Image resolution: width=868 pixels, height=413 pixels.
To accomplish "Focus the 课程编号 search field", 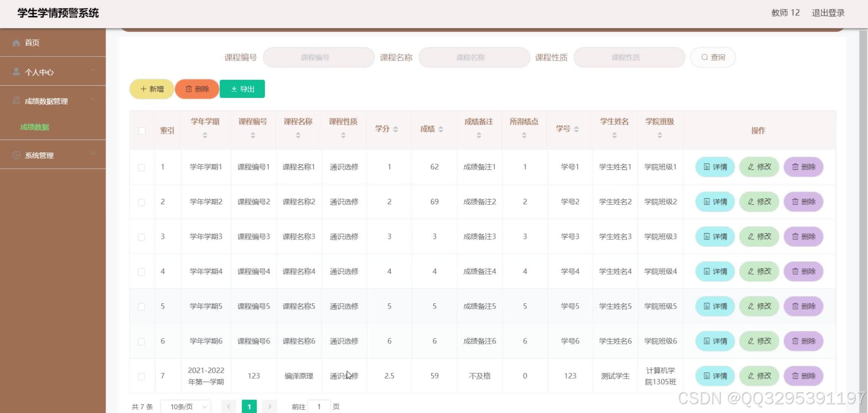I will coord(319,57).
